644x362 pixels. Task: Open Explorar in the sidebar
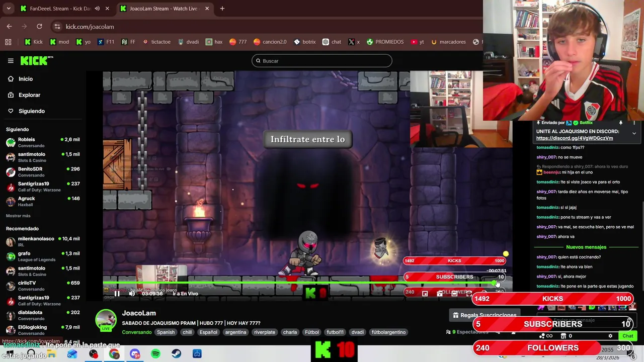pyautogui.click(x=24, y=95)
